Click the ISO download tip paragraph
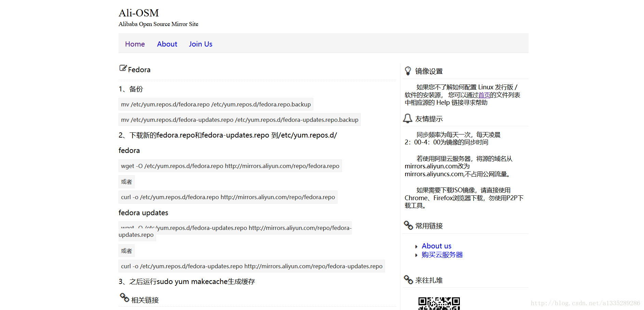 tap(464, 198)
